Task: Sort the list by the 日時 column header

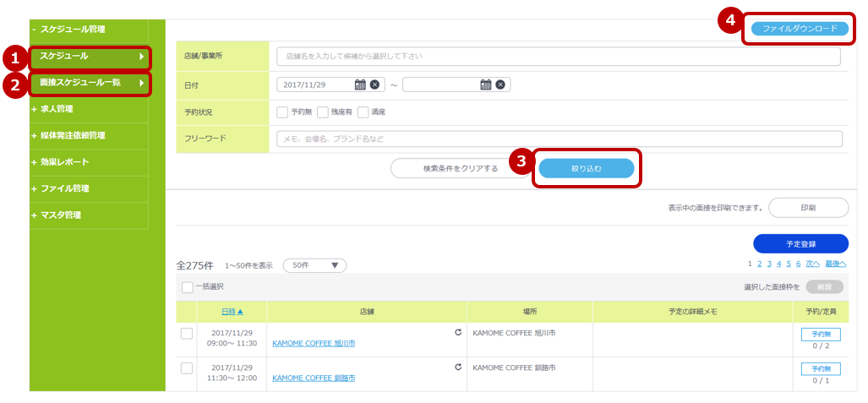Action: (232, 312)
